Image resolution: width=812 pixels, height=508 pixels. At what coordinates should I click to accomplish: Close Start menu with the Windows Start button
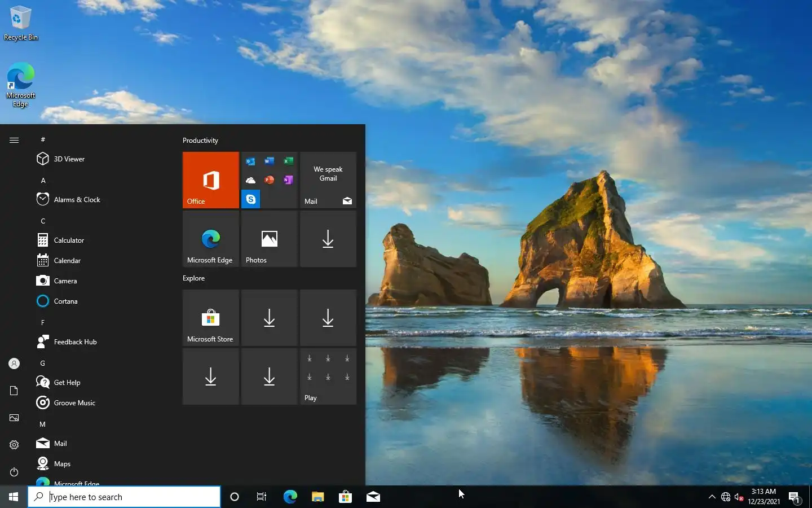14,497
